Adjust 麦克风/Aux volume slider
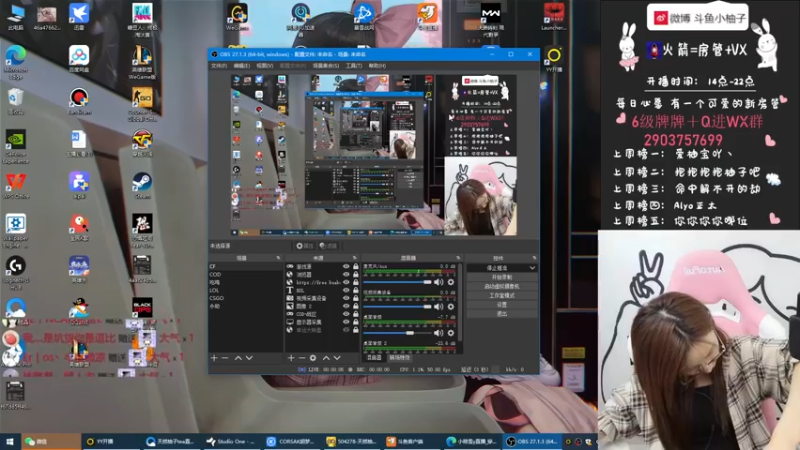Viewport: 800px width, 450px height. [x=397, y=282]
